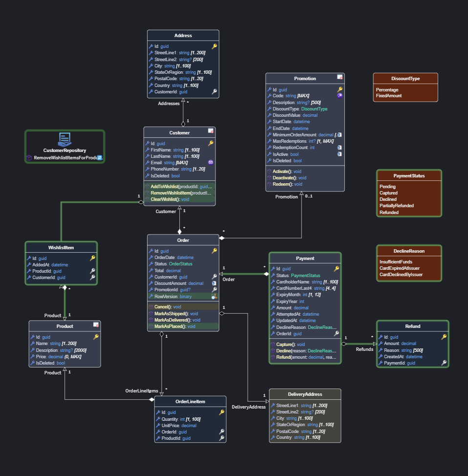Click the purple cube icon beside RemoveWishlistItemsForProdu
This screenshot has height=476, width=468.
pos(29,158)
